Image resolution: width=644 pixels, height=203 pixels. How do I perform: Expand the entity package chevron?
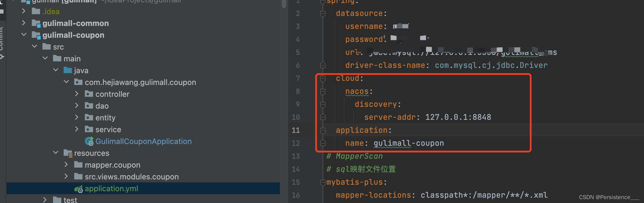pos(77,117)
